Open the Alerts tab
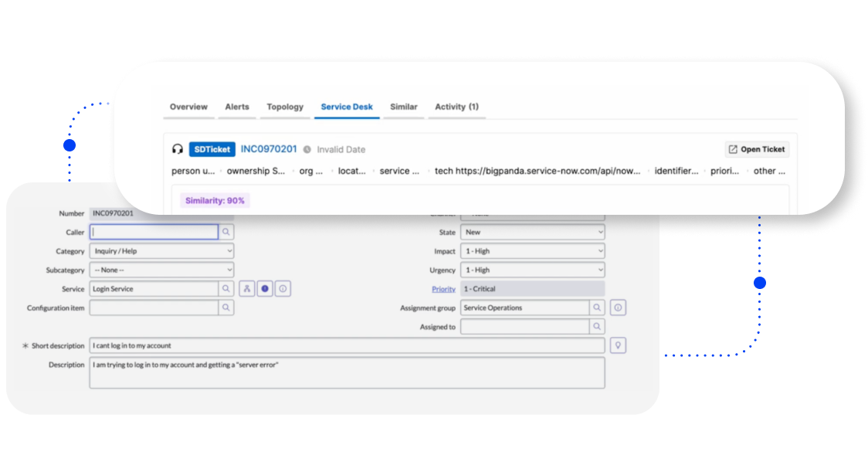This screenshot has height=476, width=868. [x=237, y=107]
